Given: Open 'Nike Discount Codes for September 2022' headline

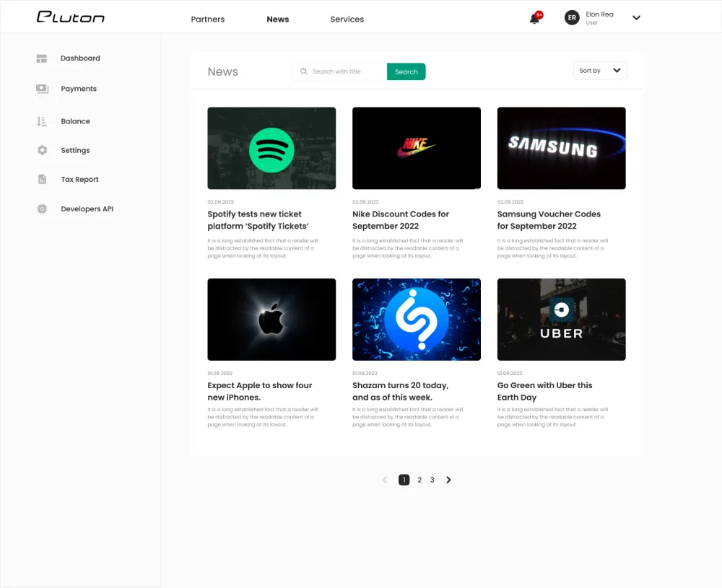Looking at the screenshot, I should coord(401,220).
